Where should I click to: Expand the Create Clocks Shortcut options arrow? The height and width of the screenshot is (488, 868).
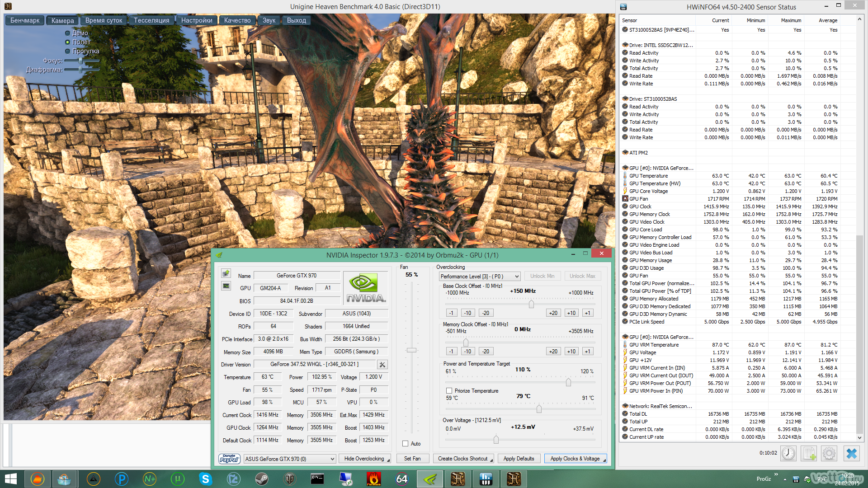pos(491,460)
